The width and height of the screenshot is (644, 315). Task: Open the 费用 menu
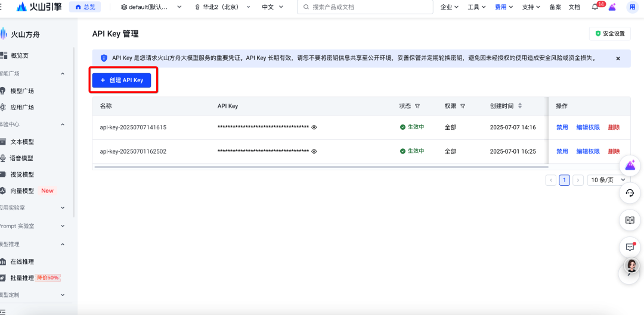[x=504, y=7]
